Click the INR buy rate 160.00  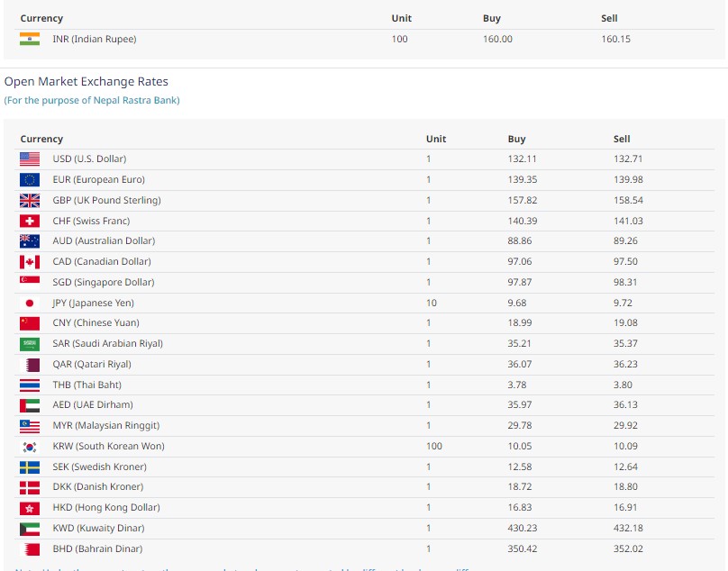point(497,39)
